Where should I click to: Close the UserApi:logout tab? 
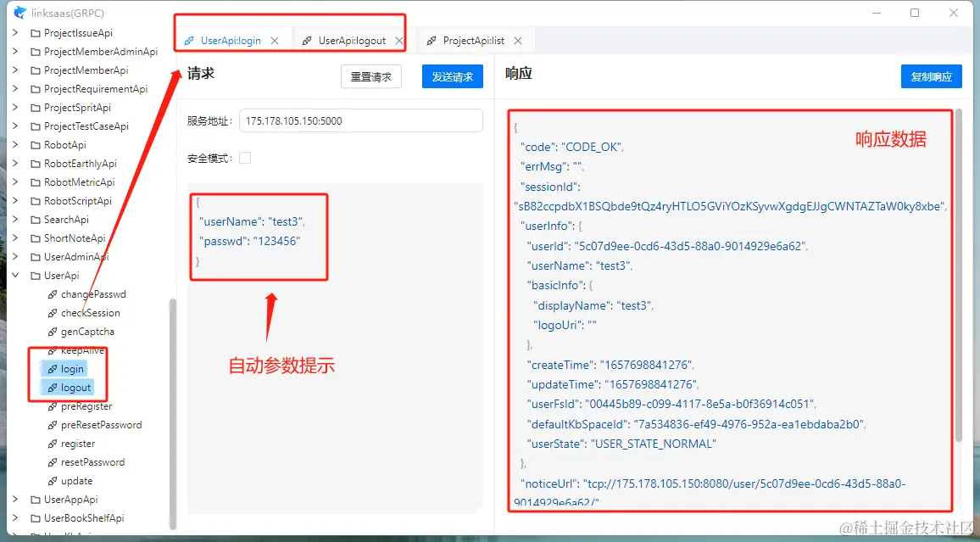click(398, 41)
